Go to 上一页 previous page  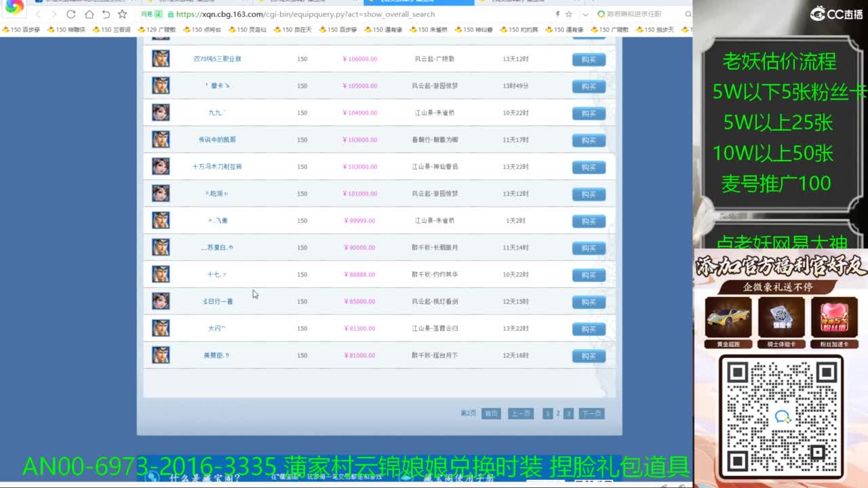click(520, 413)
